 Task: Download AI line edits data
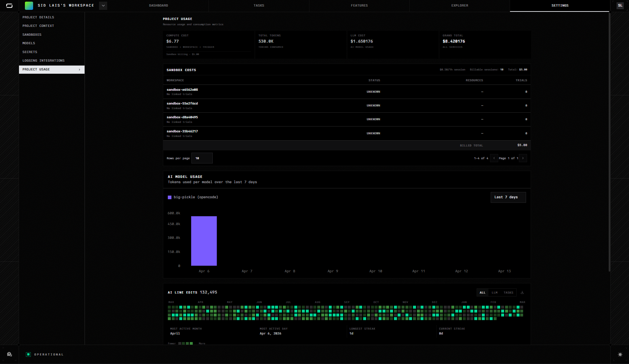coord(522,293)
